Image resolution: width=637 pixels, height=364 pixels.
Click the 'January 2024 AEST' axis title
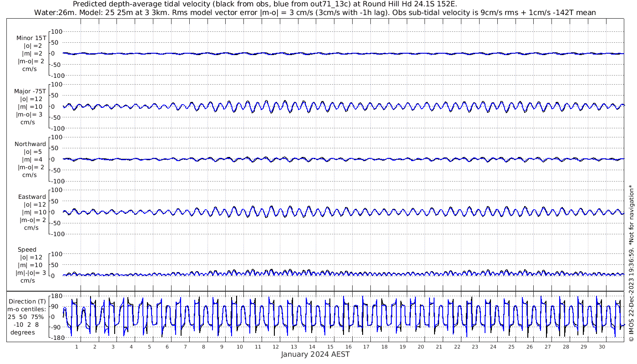point(315,354)
